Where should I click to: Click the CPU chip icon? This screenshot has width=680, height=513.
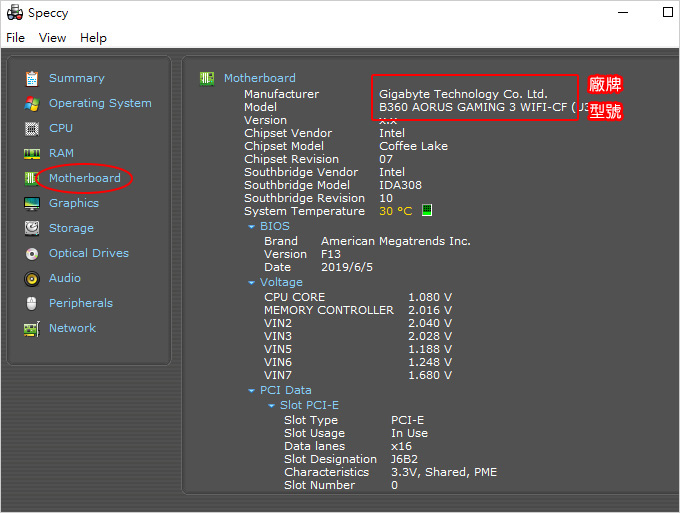coord(32,129)
